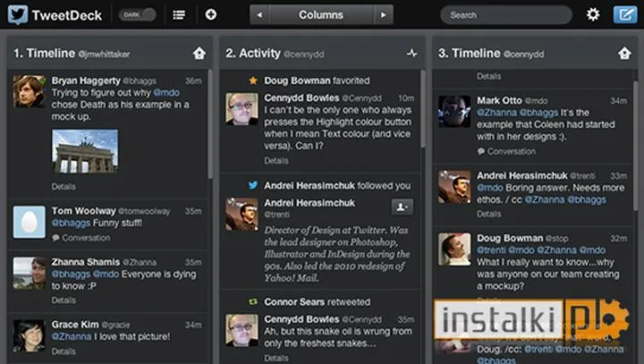The height and width of the screenshot is (364, 644).
Task: Open Zhanna Shamis's avatar
Action: (x=30, y=273)
